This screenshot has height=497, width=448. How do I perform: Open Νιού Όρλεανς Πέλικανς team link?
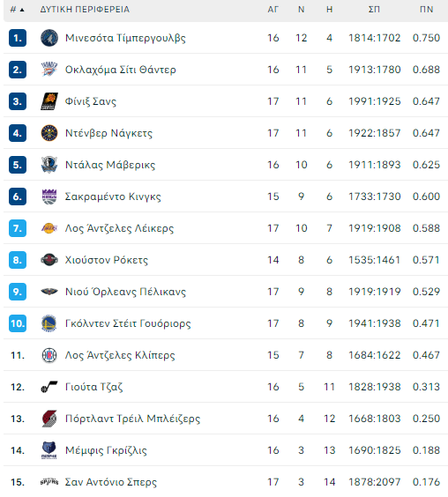125,292
